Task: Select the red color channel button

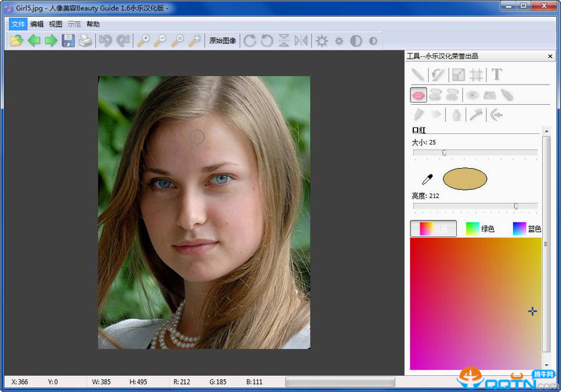Action: tap(433, 229)
